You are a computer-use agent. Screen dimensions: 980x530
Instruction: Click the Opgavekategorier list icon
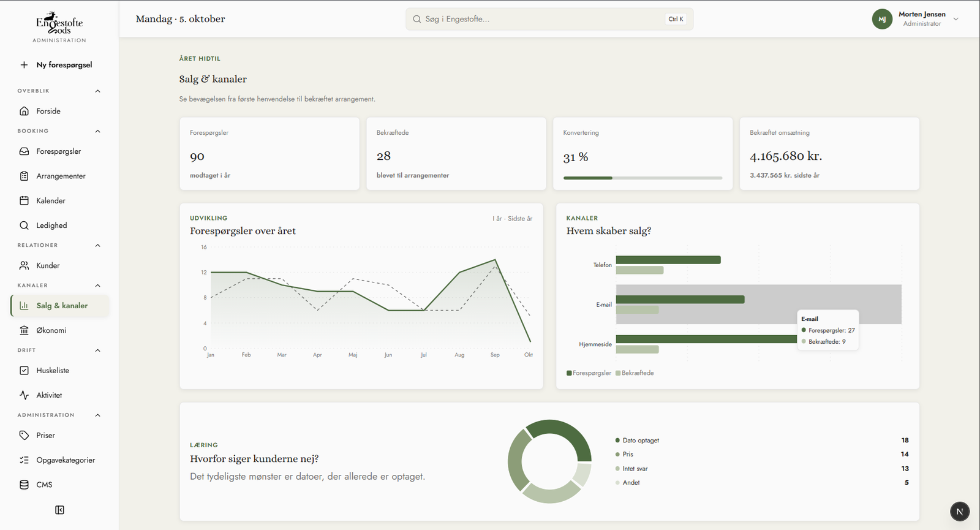pyautogui.click(x=24, y=460)
